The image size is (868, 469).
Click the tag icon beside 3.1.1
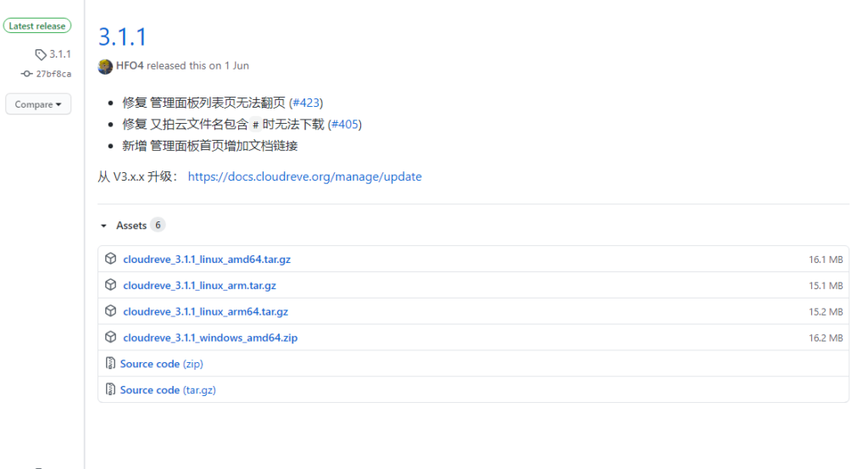pyautogui.click(x=41, y=54)
